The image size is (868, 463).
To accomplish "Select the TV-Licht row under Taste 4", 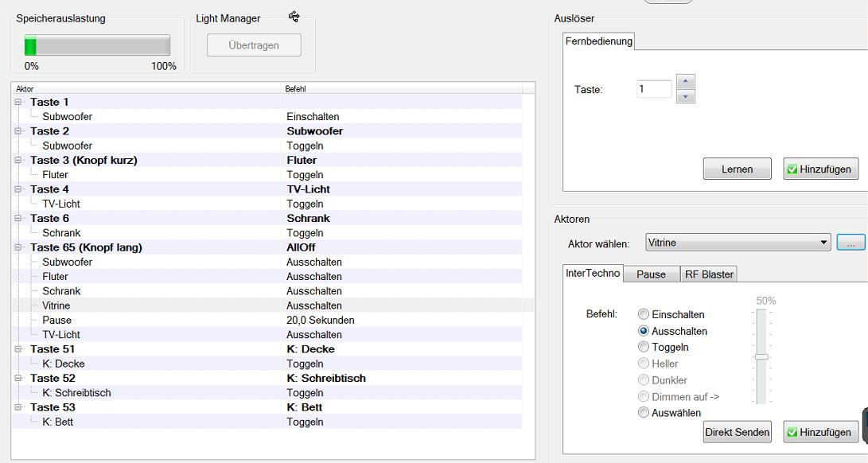I will click(267, 204).
